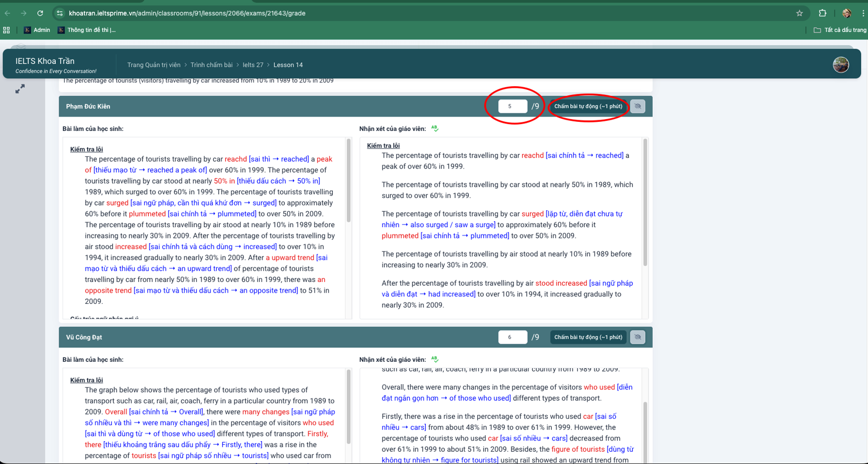Click the scrollbar in Phạm Đức Kiên's student work
Image resolution: width=868 pixels, height=464 pixels.
point(349,181)
